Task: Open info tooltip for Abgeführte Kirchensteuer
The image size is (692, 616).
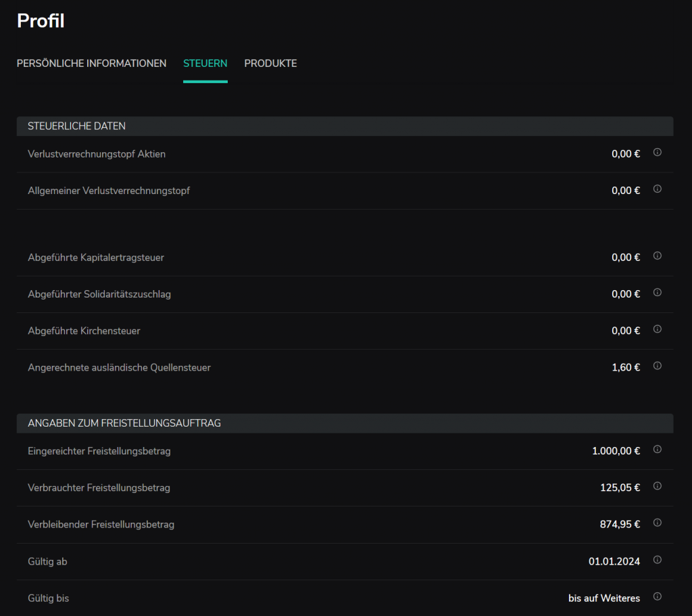Action: click(657, 329)
